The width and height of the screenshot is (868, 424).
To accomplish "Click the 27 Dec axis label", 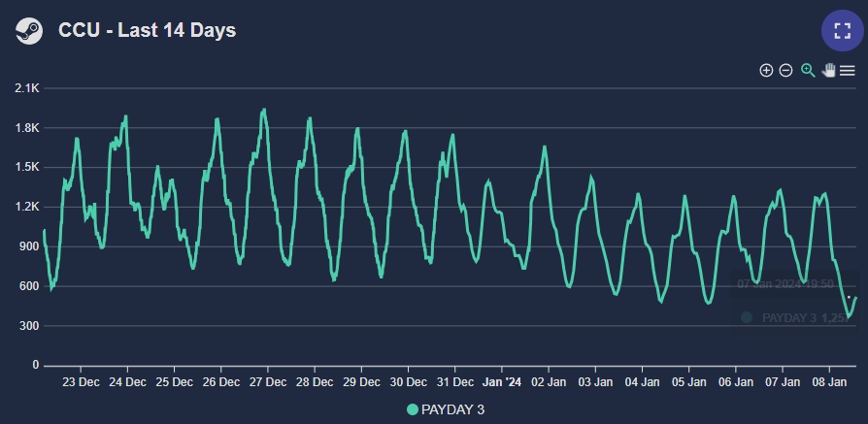I will click(268, 382).
